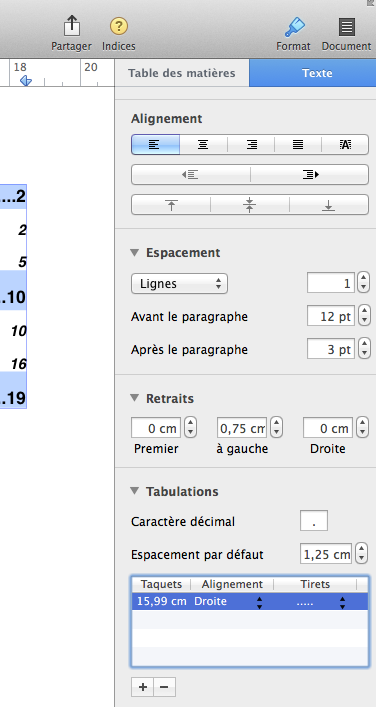Open the Document inspector
The image size is (376, 707).
346,33
